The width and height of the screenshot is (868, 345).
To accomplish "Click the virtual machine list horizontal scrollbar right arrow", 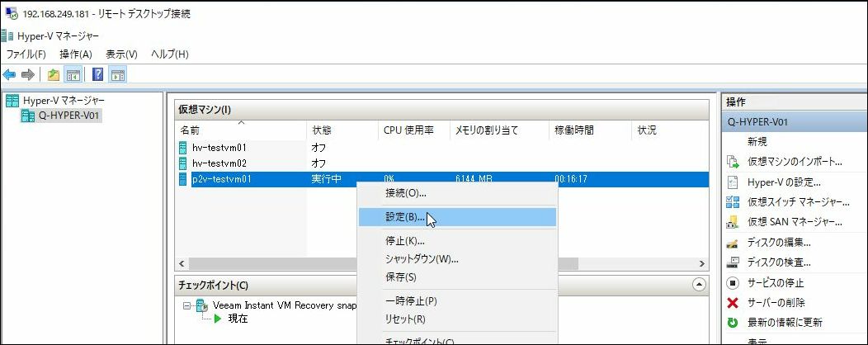I will pos(701,264).
